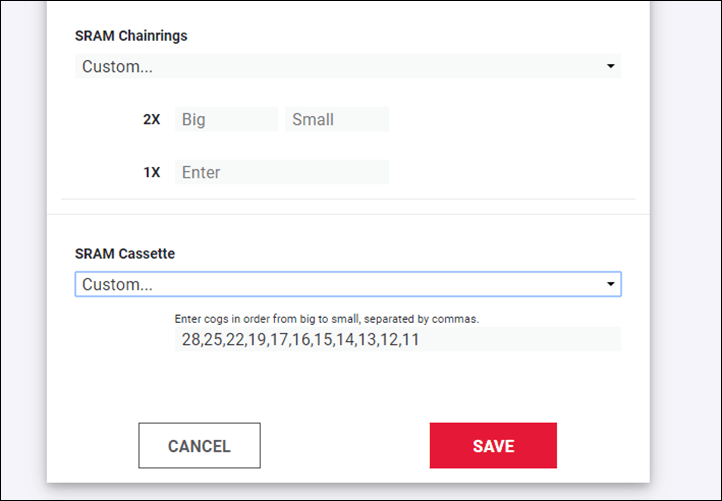Click the SRAM Chainrings dropdown arrow
Screen dimensions: 722x501
(611, 66)
